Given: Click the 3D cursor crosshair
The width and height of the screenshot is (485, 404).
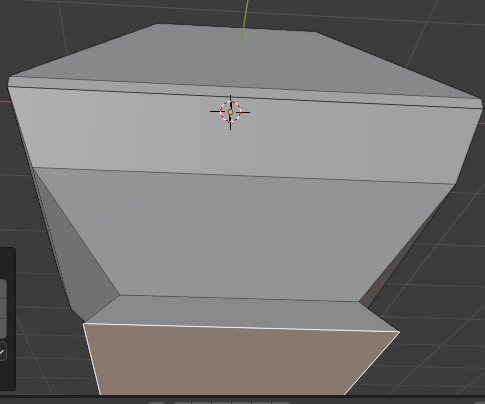Looking at the screenshot, I should (x=230, y=112).
